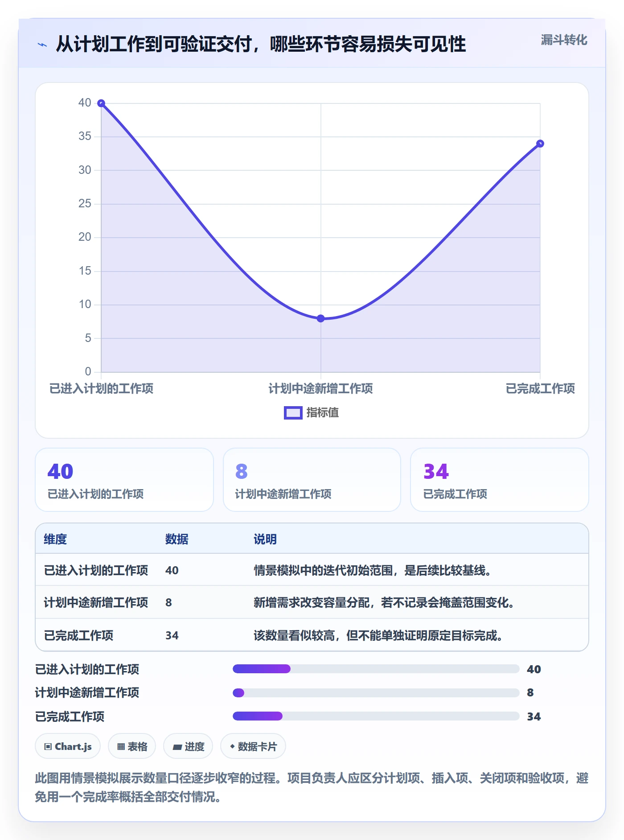This screenshot has width=624, height=840.
Task: Click the y-axis tick label 35
Action: [x=85, y=136]
